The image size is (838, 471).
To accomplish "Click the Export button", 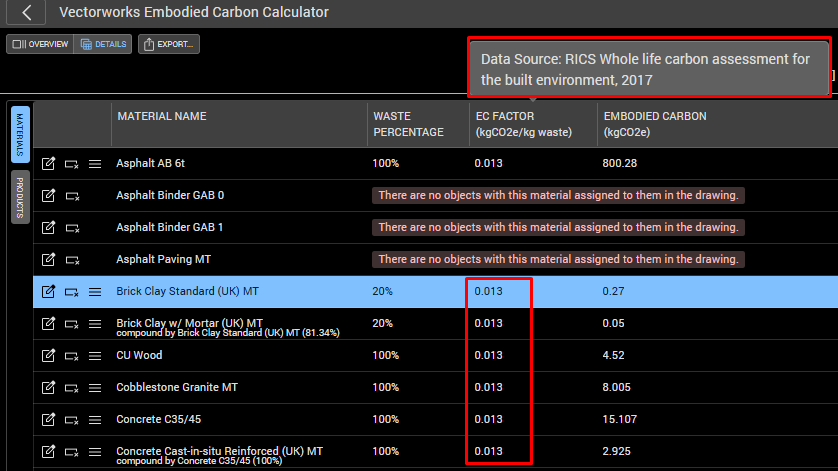I will click(169, 44).
